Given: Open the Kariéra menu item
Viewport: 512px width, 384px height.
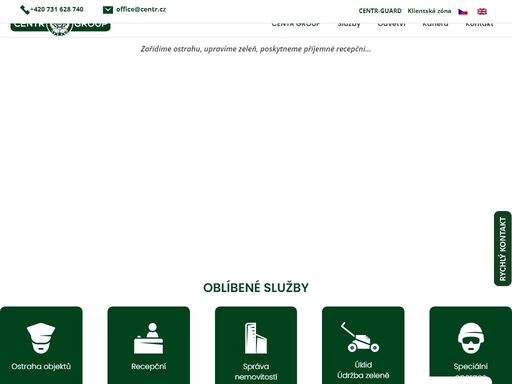Looking at the screenshot, I should (435, 25).
